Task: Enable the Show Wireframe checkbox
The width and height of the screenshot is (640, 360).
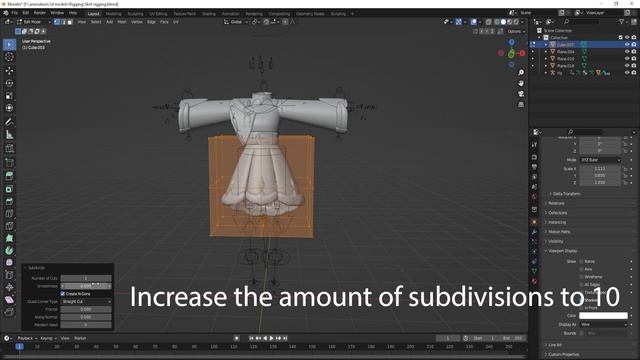Action: [581, 277]
